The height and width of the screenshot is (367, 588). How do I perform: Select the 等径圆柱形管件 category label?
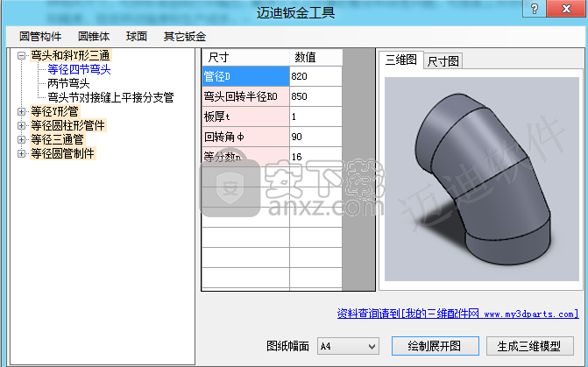click(67, 125)
